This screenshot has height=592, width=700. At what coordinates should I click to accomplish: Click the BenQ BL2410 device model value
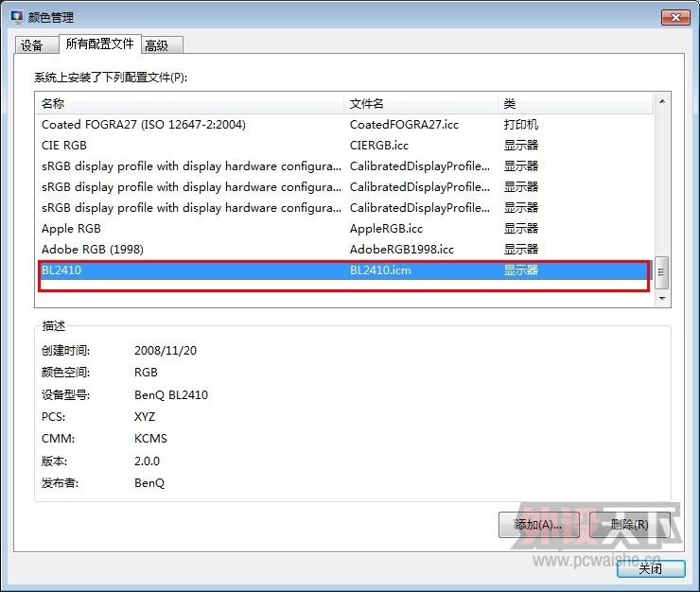coord(171,394)
